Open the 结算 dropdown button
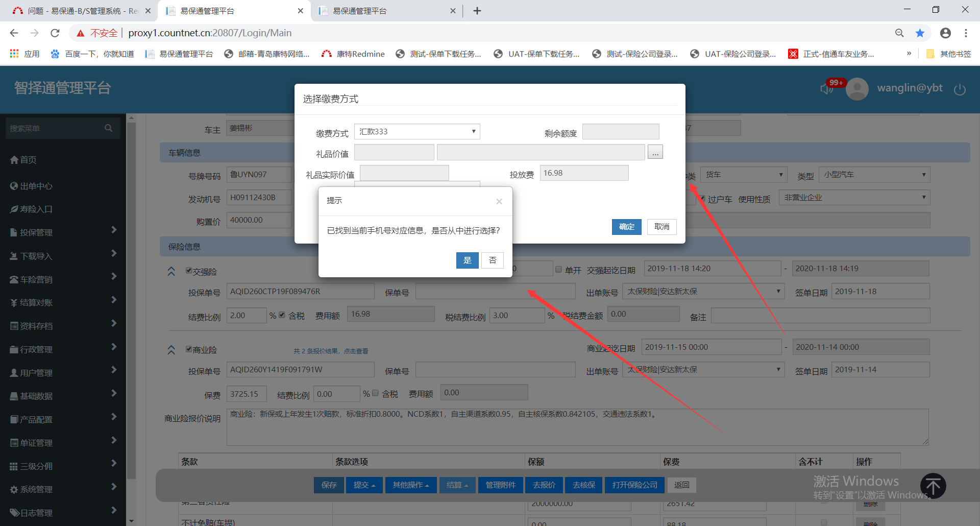Screen dimensions: 980x526 457,485
